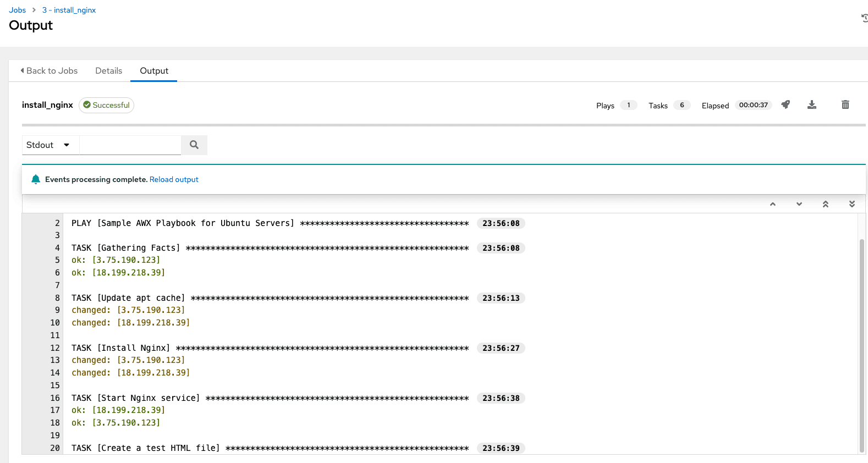Viewport: 868px width, 463px height.
Task: Click the Reload output link
Action: (x=174, y=179)
